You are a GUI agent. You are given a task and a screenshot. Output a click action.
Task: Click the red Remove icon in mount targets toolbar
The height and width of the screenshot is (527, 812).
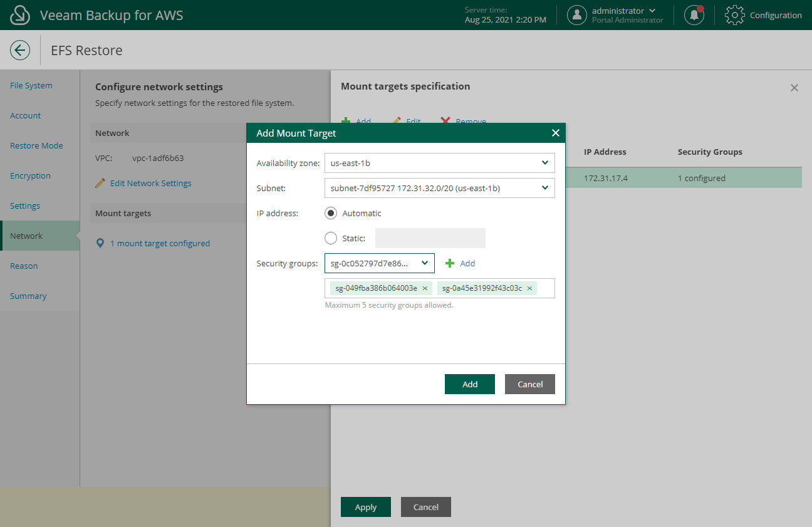click(445, 121)
